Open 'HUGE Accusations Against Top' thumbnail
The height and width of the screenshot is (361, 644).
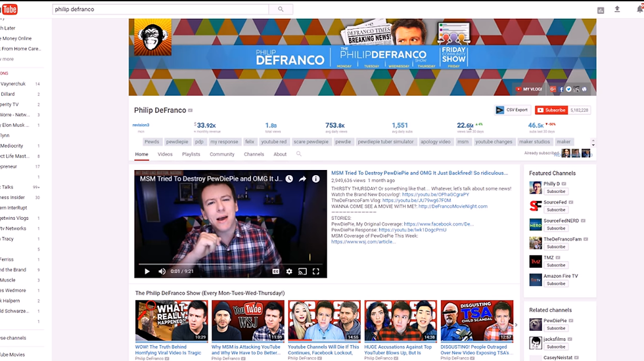pos(401,321)
